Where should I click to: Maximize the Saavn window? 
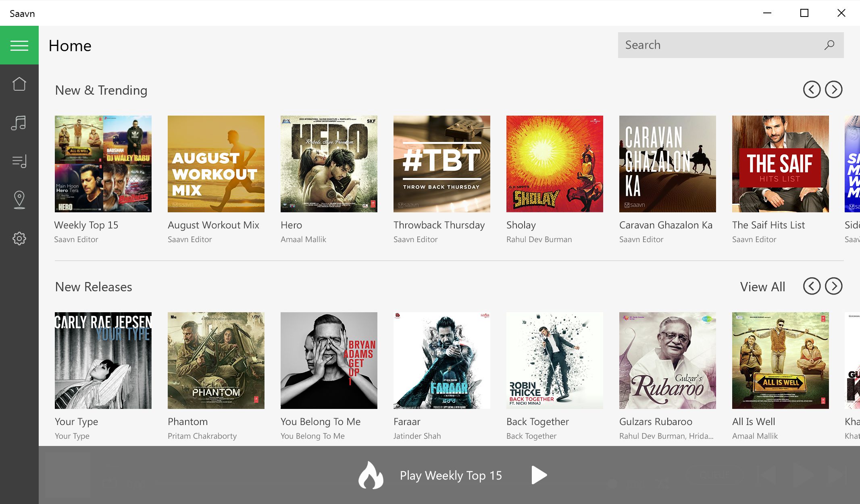(804, 13)
